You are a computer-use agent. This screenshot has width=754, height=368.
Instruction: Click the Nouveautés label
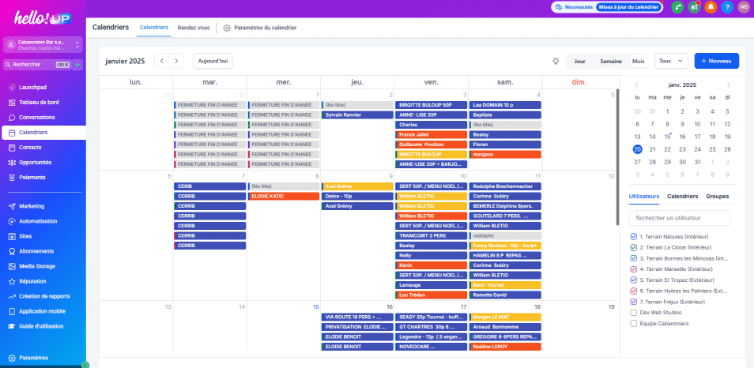579,7
